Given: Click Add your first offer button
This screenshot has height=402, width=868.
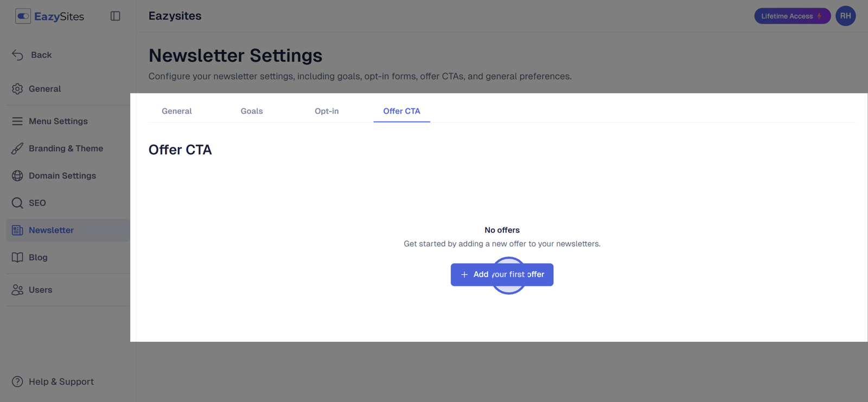Looking at the screenshot, I should point(502,275).
